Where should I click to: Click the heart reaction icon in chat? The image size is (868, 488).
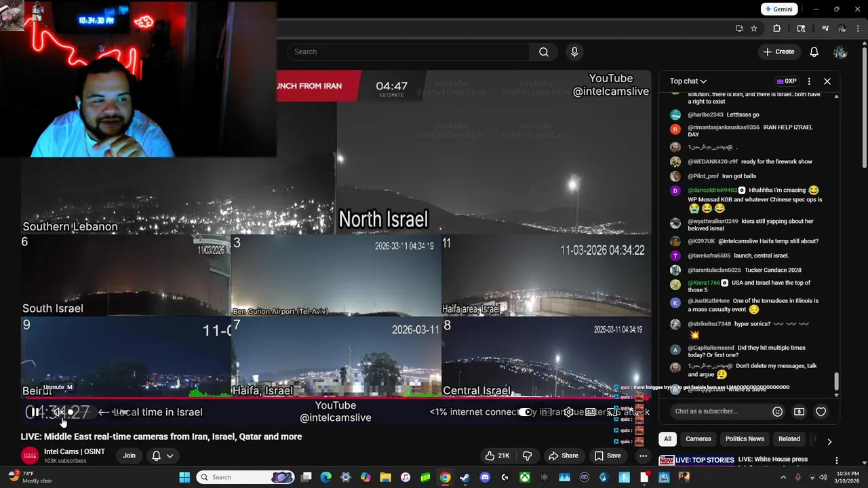pos(821,411)
